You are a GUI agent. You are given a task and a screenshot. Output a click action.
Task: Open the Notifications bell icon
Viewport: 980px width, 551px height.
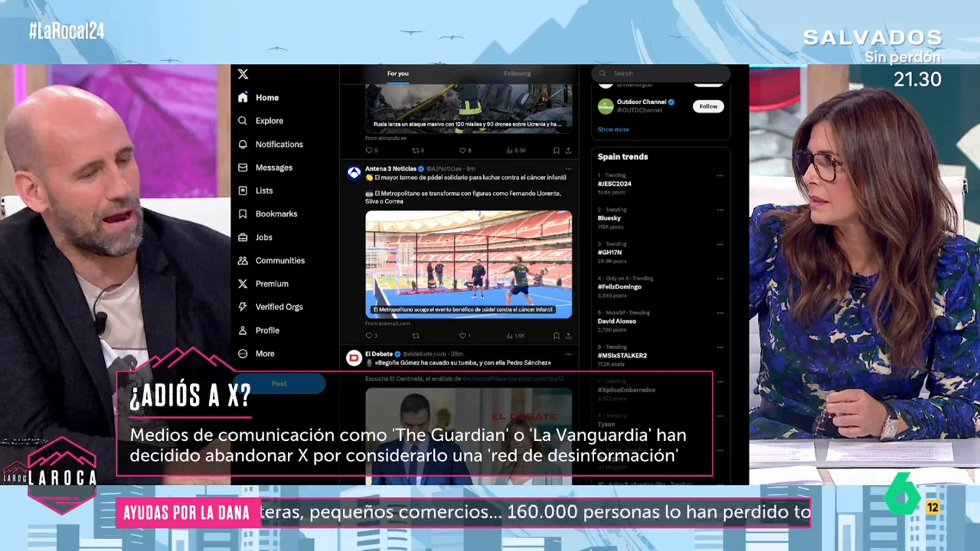[x=243, y=144]
